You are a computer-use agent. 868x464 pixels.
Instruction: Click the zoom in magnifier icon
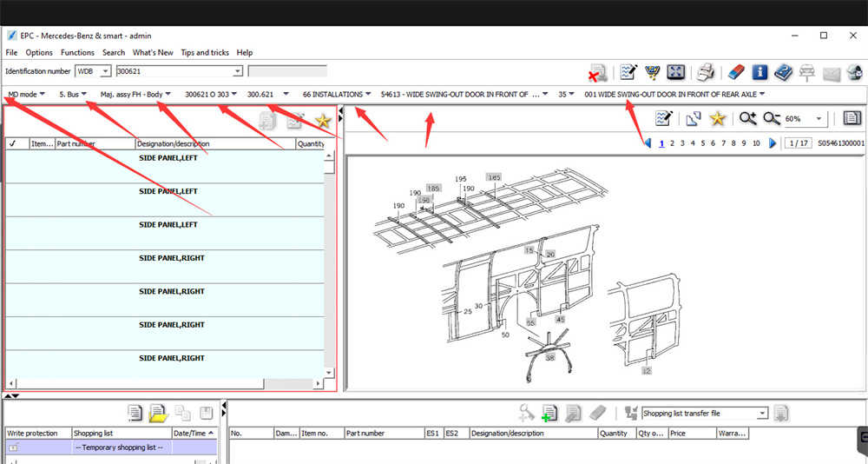click(x=747, y=119)
